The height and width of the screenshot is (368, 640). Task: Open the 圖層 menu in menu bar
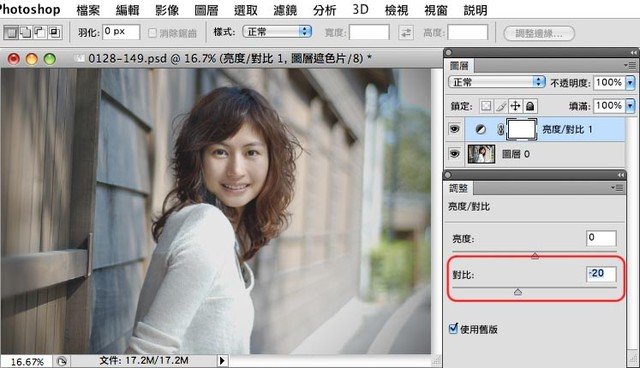pyautogui.click(x=206, y=9)
